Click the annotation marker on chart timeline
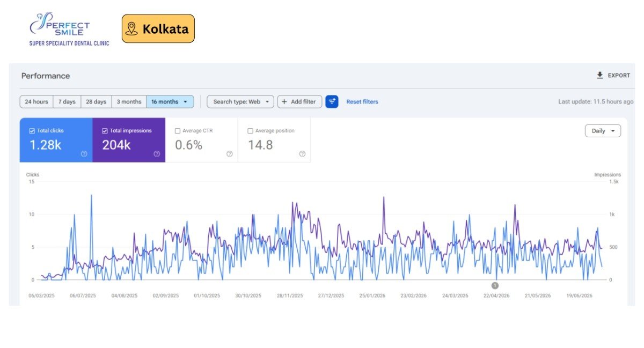644x348 pixels. 495,285
